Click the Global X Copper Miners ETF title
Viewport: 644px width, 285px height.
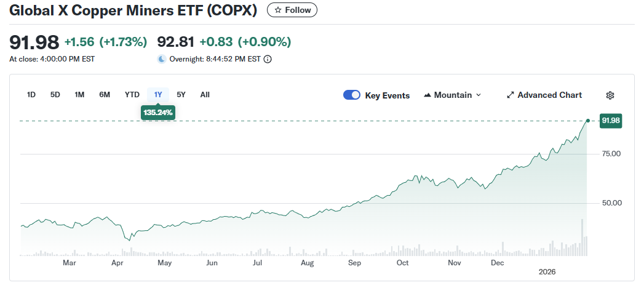pos(133,10)
